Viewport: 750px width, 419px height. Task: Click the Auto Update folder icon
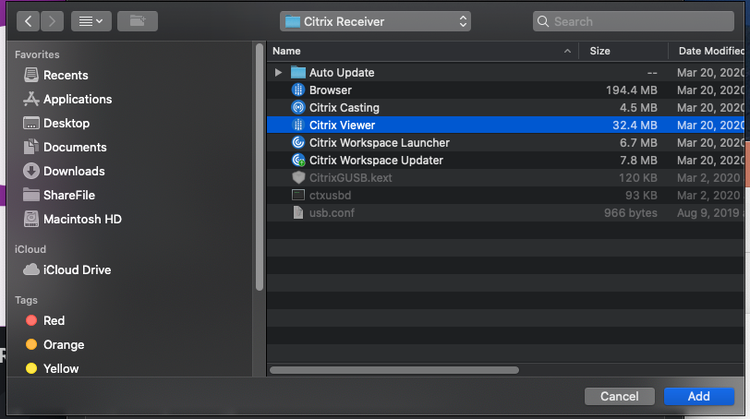point(298,73)
